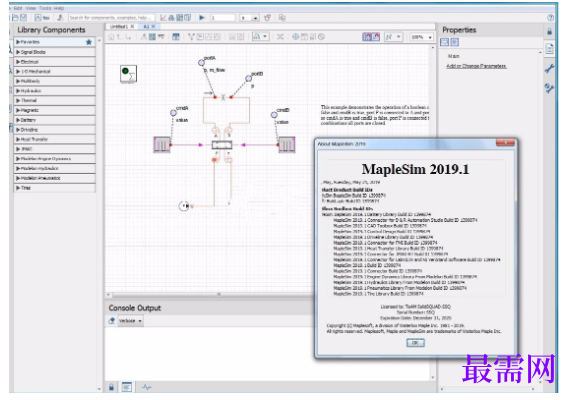574x400 pixels.
Task: Click the lock icon below the console
Action: click(111, 387)
